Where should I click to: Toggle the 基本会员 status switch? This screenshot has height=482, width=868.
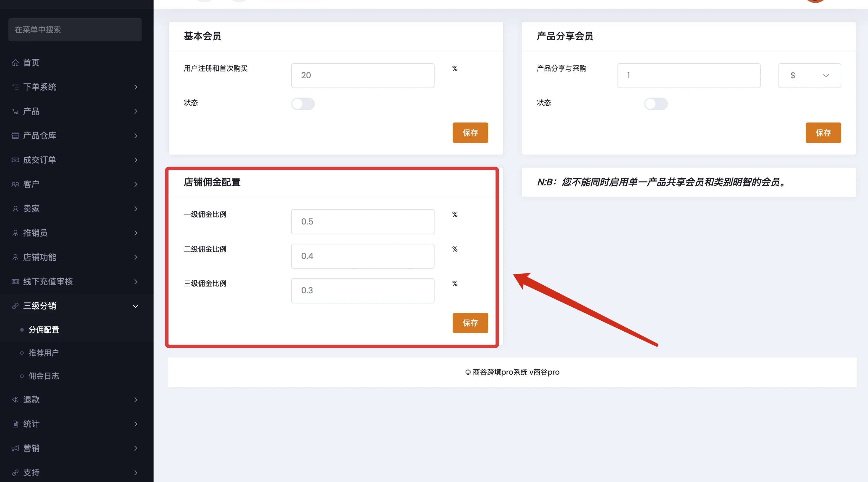[x=303, y=104]
